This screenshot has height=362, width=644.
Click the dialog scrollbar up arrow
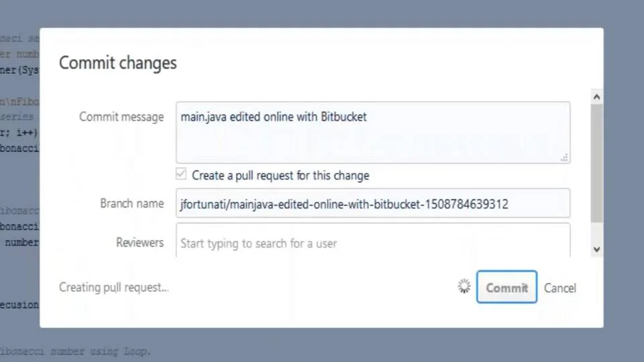pyautogui.click(x=596, y=98)
